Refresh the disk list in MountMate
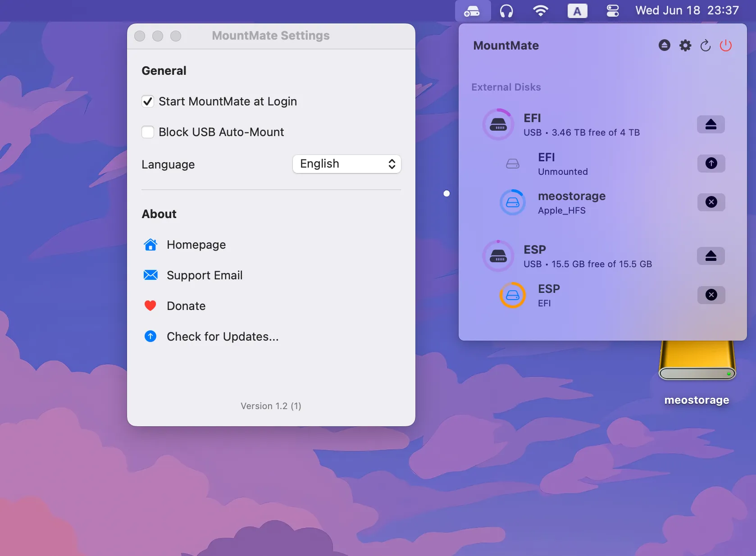This screenshot has height=556, width=756. click(705, 46)
